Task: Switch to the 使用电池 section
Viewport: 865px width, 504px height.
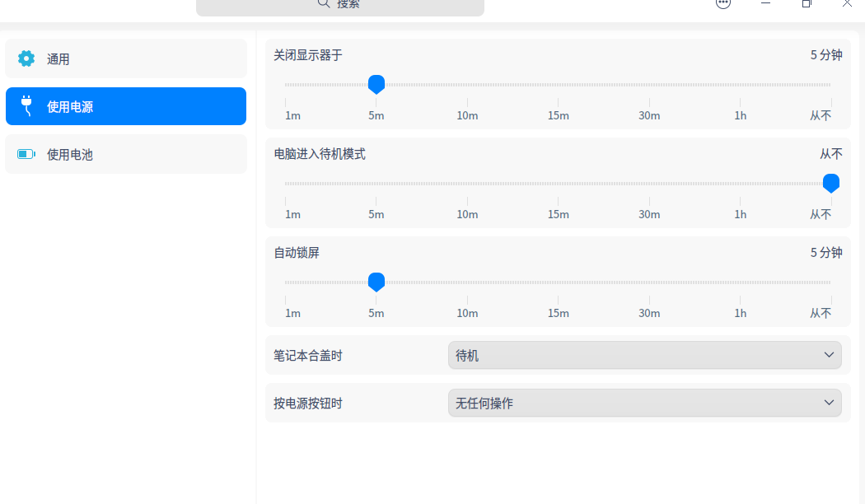Action: (x=125, y=153)
